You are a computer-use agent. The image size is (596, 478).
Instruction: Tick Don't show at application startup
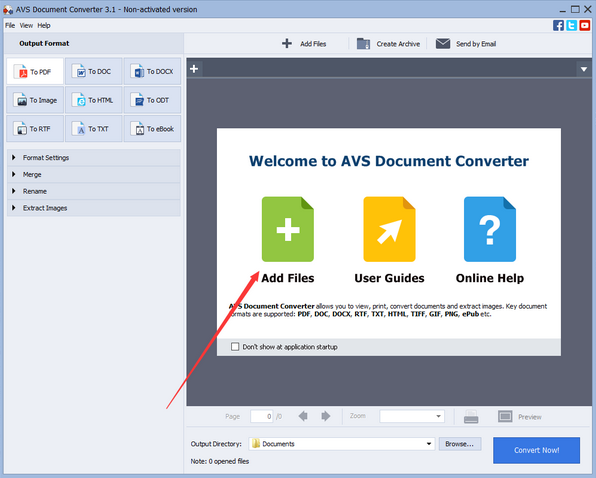[x=235, y=347]
